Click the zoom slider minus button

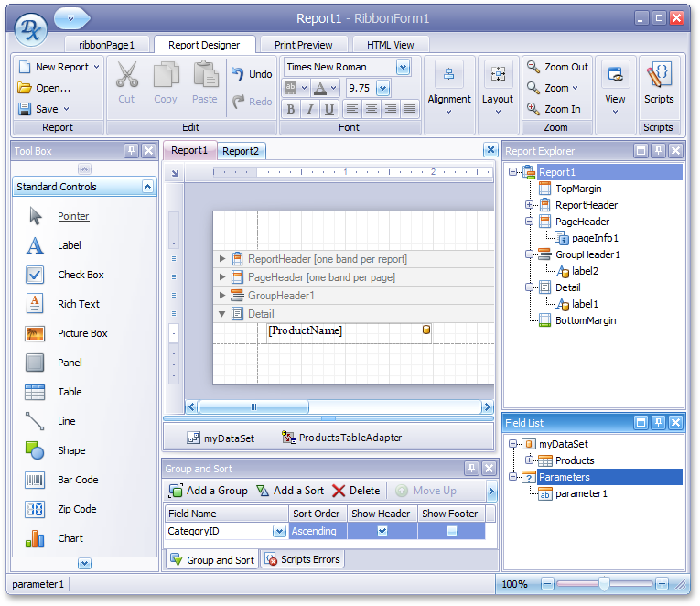(x=547, y=583)
